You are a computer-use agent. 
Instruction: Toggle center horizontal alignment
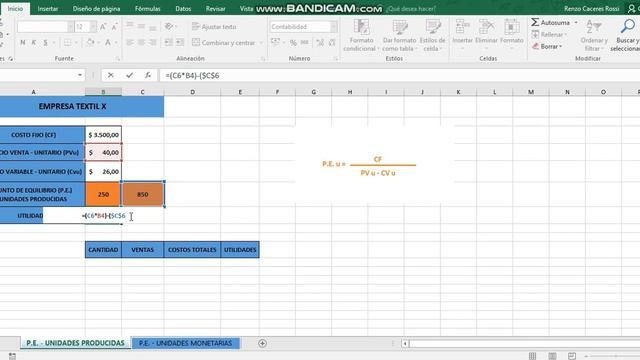pyautogui.click(x=141, y=42)
